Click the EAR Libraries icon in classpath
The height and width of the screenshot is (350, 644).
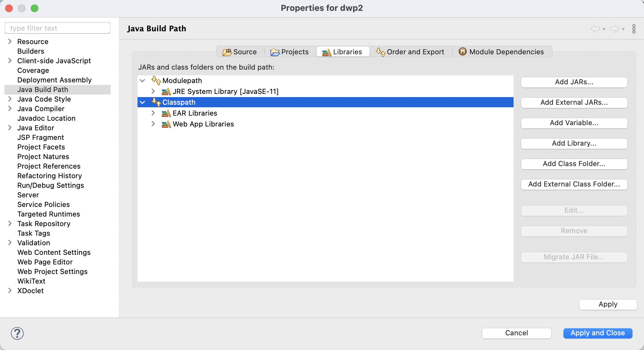coord(166,113)
